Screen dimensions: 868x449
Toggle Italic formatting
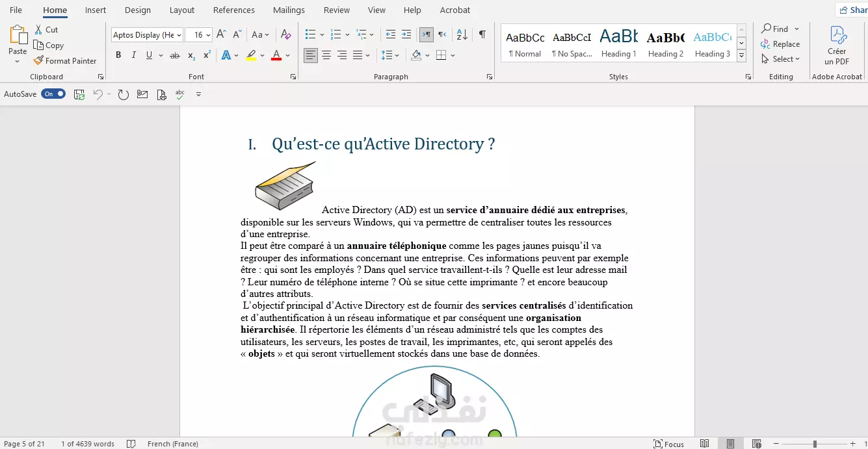[x=134, y=55]
